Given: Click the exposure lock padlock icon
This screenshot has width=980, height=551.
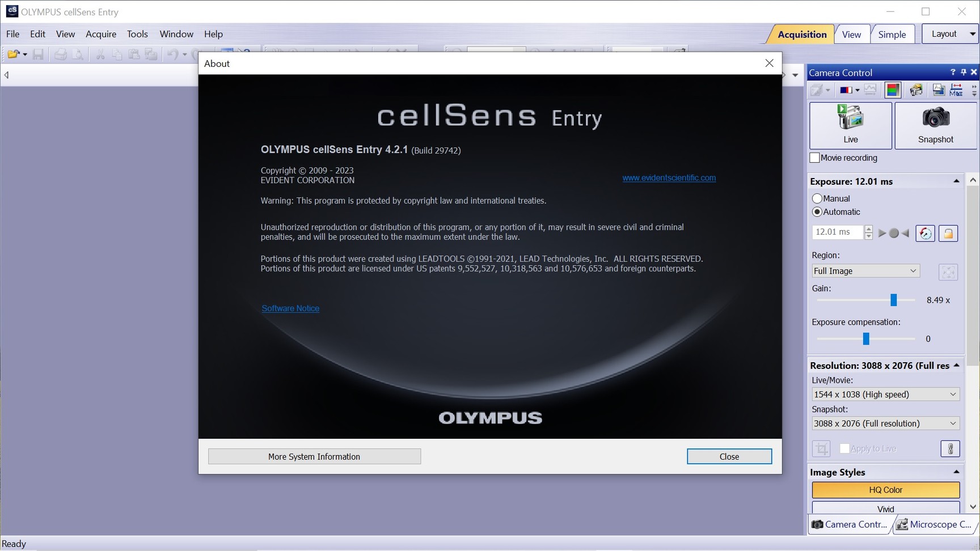Looking at the screenshot, I should [x=948, y=233].
